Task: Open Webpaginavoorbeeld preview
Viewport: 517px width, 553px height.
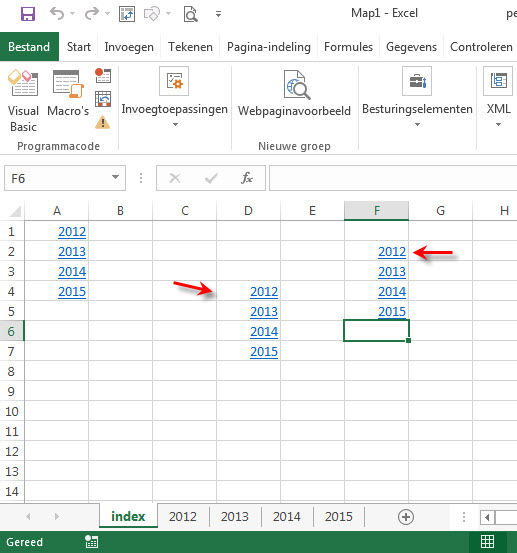Action: (x=294, y=93)
